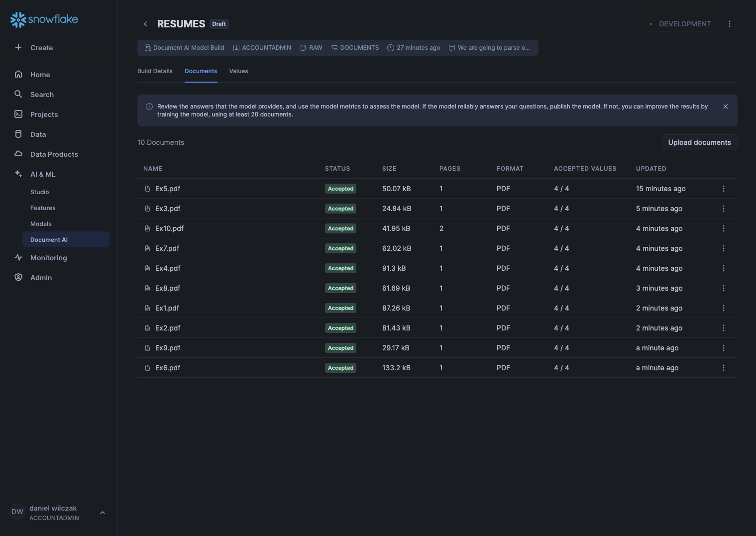The width and height of the screenshot is (756, 536).
Task: Sort by the FORMAT column header
Action: 510,169
